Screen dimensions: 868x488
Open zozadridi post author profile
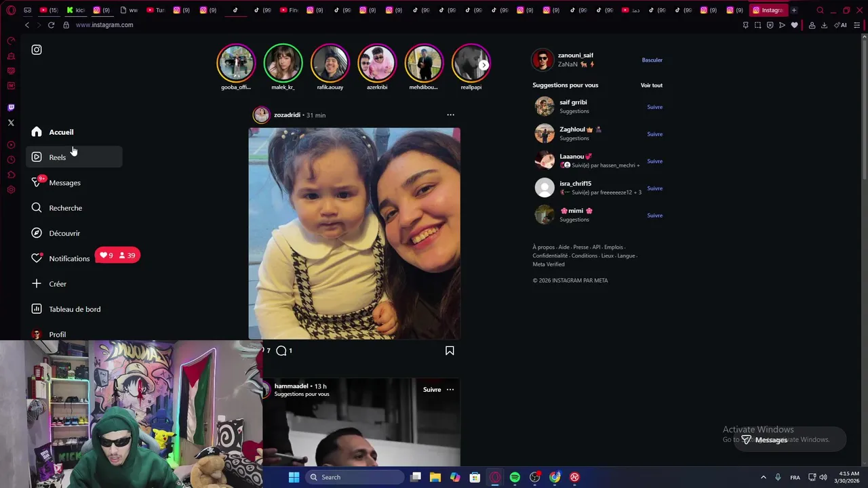287,115
